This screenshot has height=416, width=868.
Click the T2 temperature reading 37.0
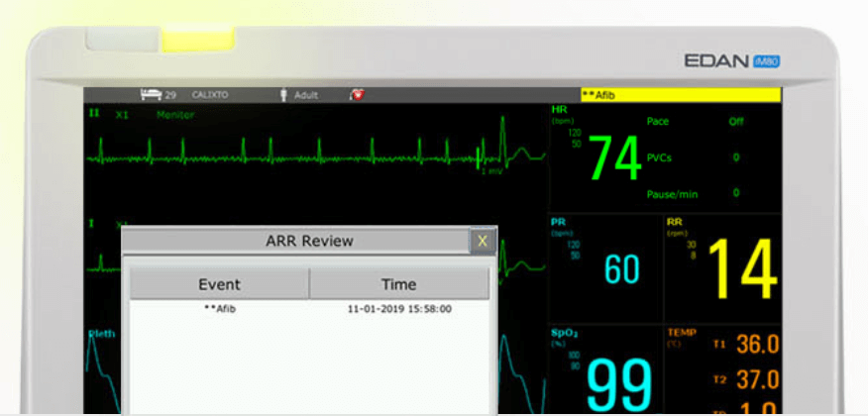coord(757,380)
